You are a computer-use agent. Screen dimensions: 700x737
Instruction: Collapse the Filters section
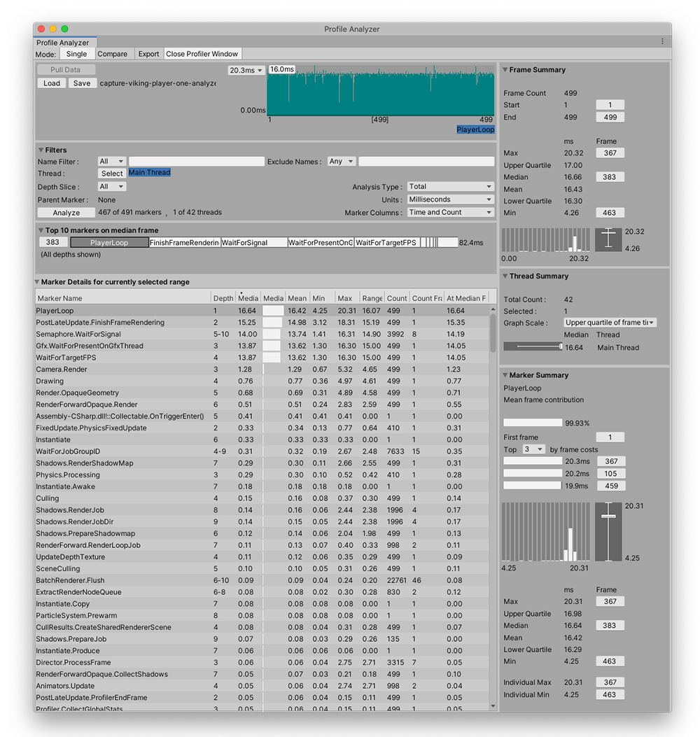click(41, 150)
